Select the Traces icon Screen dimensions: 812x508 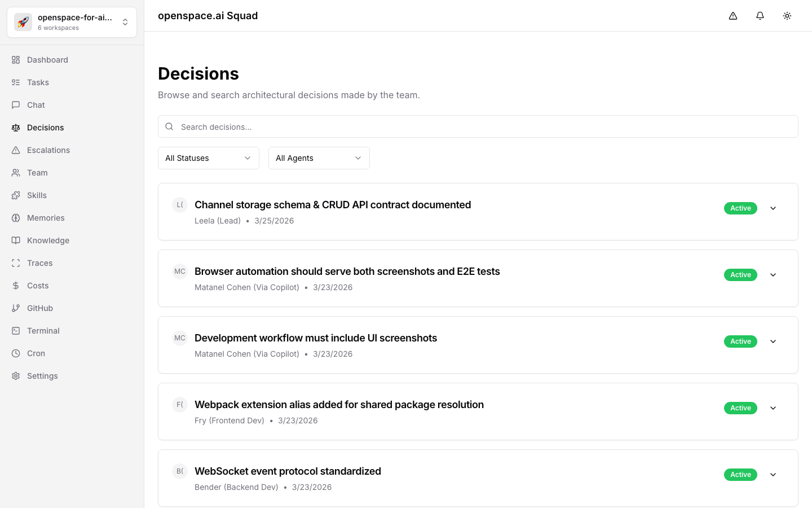(x=16, y=263)
